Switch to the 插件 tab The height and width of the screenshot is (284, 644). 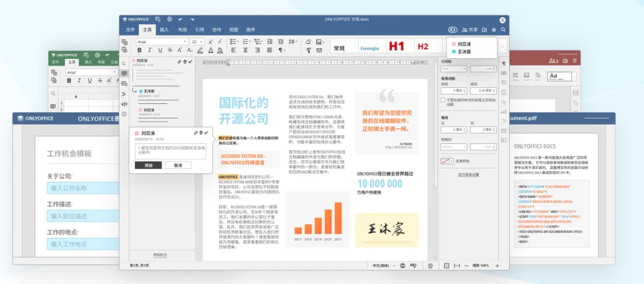pos(250,29)
